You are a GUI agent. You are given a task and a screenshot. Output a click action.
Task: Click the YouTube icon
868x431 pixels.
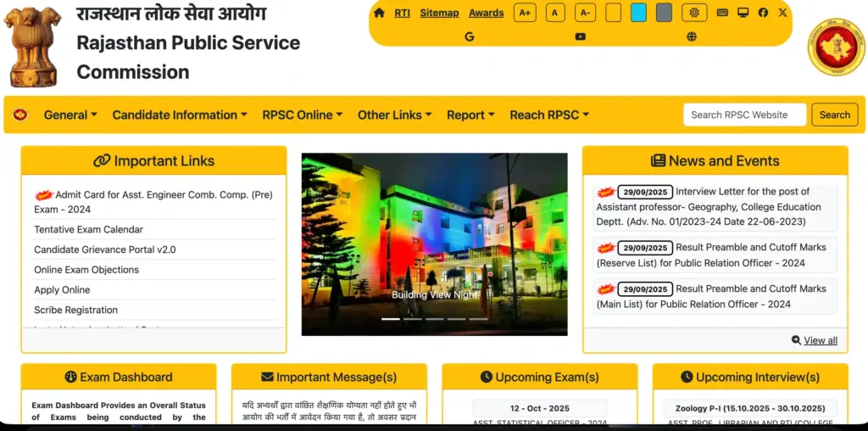[580, 36]
